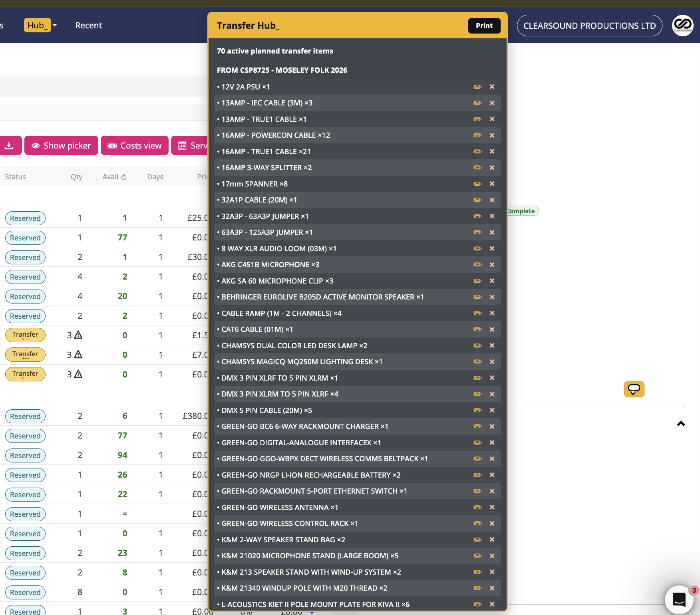
Task: Switch to Costs view
Action: coord(135,145)
